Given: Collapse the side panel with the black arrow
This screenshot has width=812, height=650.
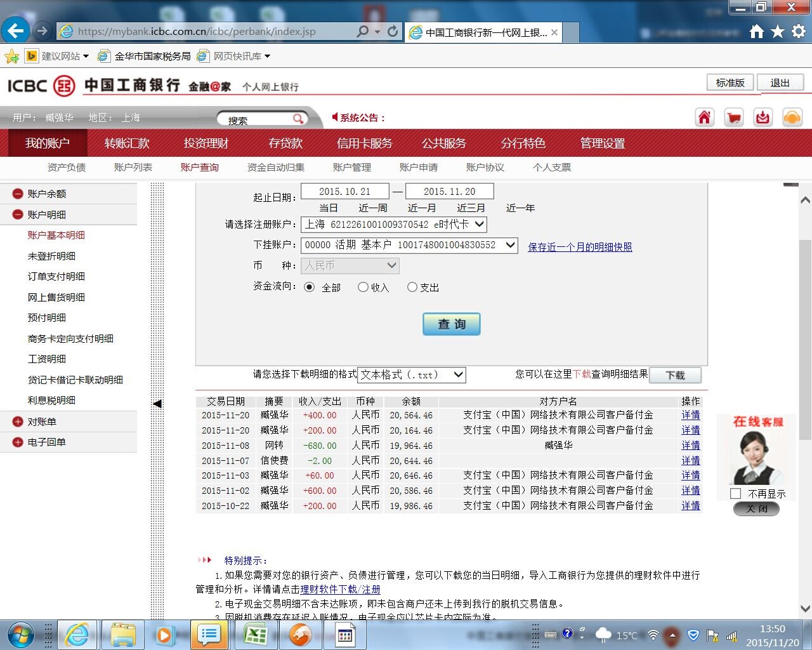Looking at the screenshot, I should [x=157, y=403].
